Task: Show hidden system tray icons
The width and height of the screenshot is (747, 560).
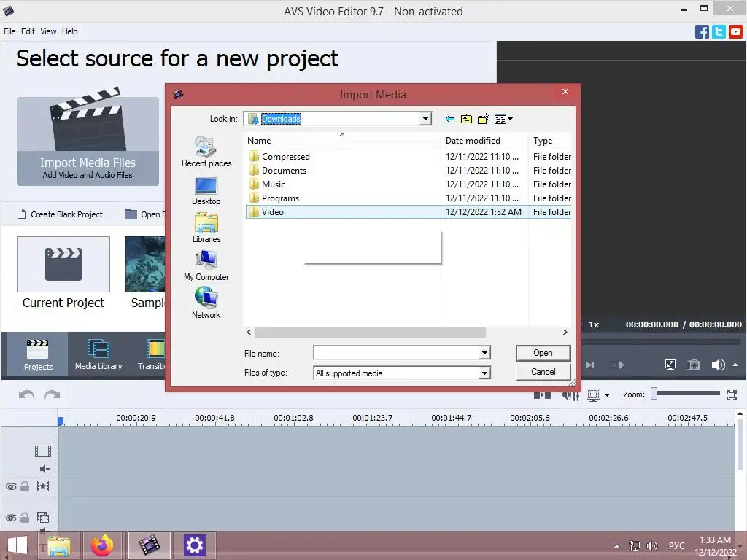Action: tap(616, 546)
